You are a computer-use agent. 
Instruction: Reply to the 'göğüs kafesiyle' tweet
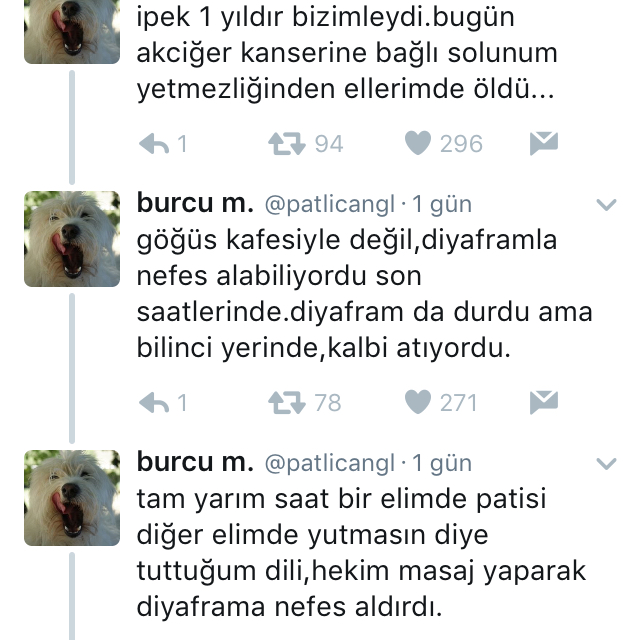(154, 403)
